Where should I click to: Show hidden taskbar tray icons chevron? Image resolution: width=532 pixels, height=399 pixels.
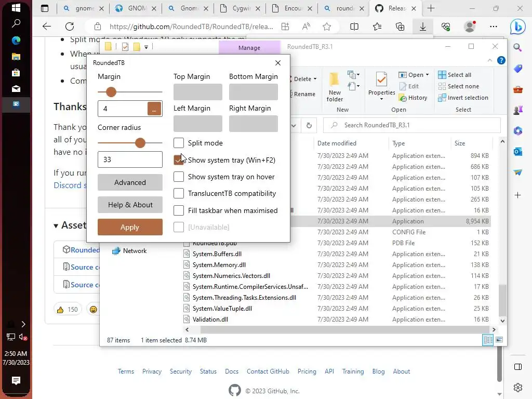23,324
